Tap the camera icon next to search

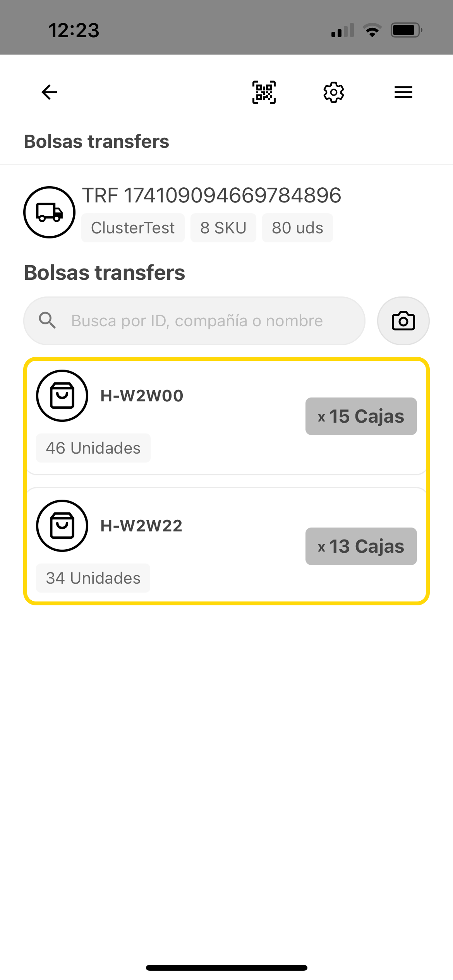403,320
